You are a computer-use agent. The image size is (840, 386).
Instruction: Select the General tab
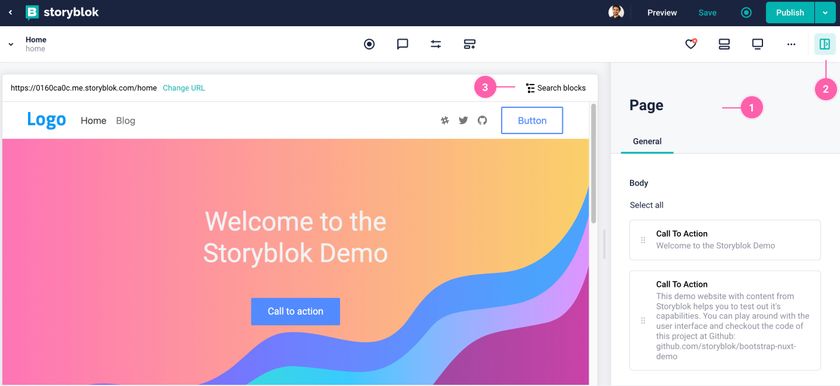tap(647, 141)
